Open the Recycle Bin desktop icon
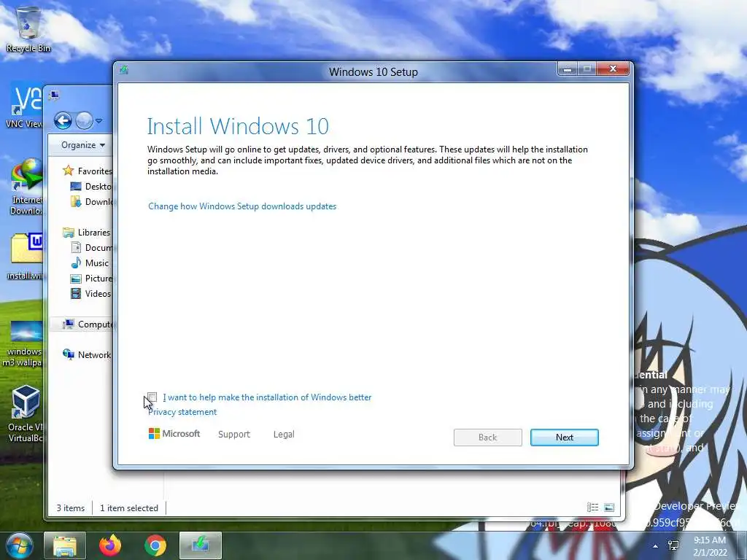 click(28, 29)
